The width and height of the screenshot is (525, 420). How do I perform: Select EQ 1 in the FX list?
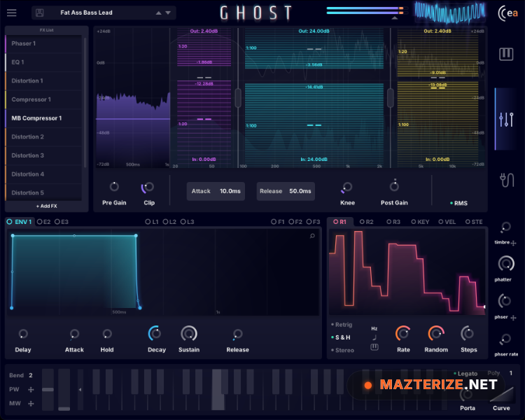pos(43,62)
